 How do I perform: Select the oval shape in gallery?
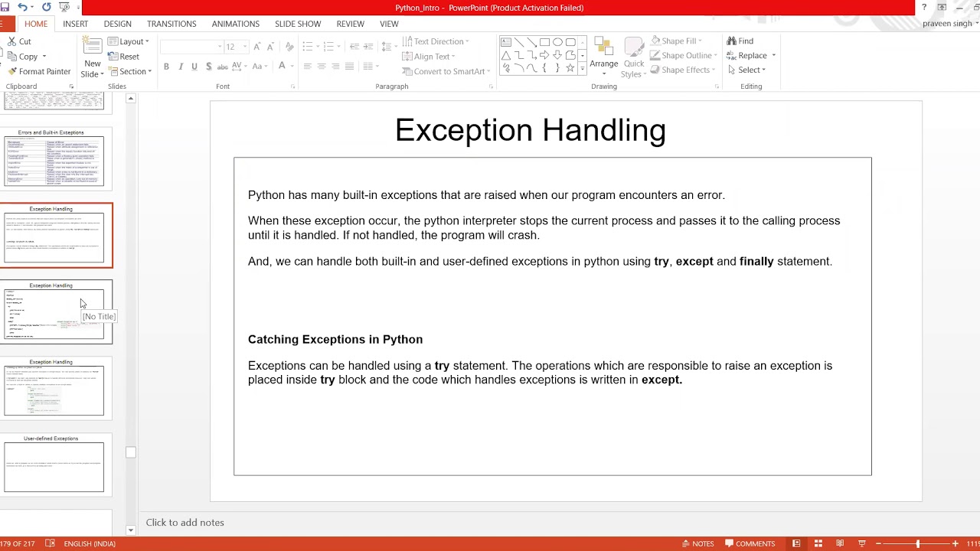(x=557, y=42)
